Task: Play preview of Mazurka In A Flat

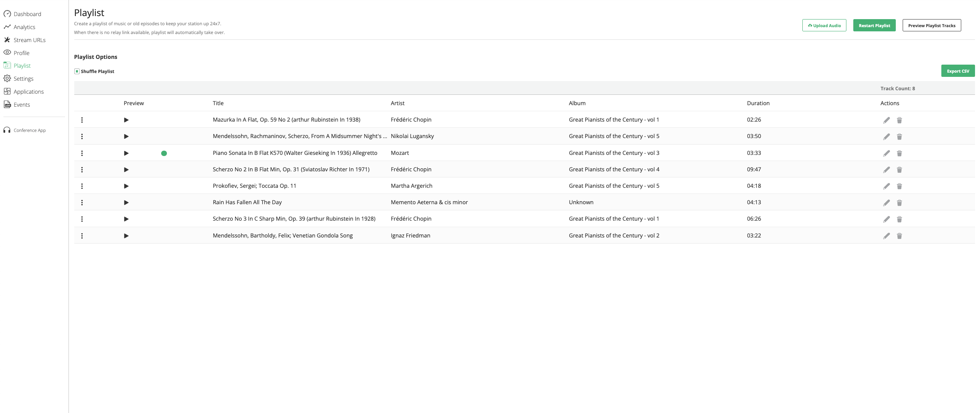Action: click(126, 120)
